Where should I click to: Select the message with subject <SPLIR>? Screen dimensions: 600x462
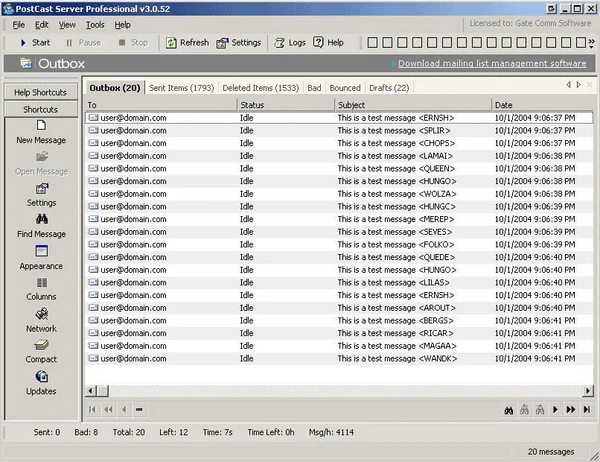(x=339, y=131)
